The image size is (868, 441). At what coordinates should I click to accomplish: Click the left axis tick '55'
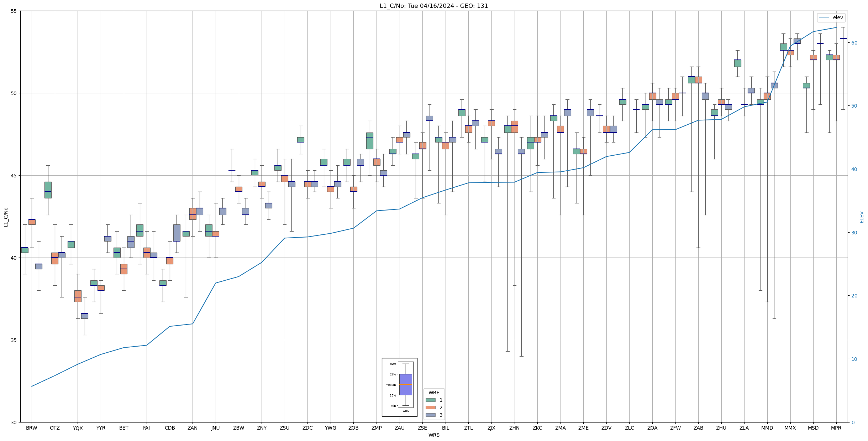tap(14, 11)
